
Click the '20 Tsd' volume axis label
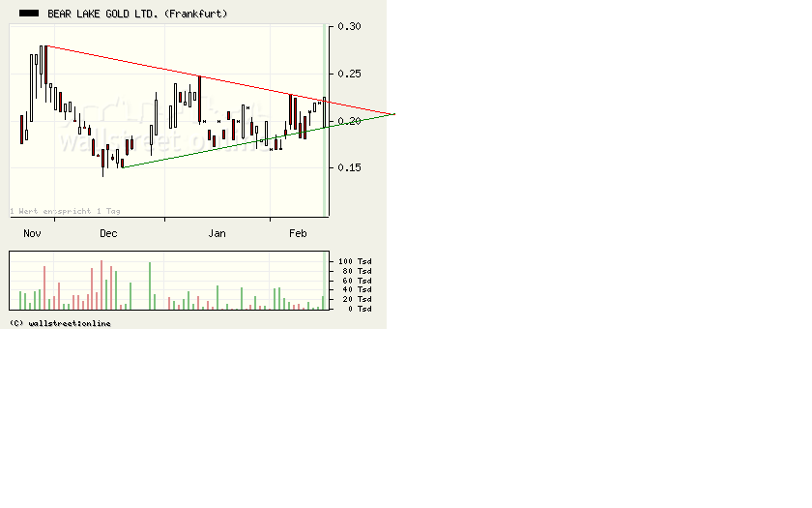pos(357,299)
